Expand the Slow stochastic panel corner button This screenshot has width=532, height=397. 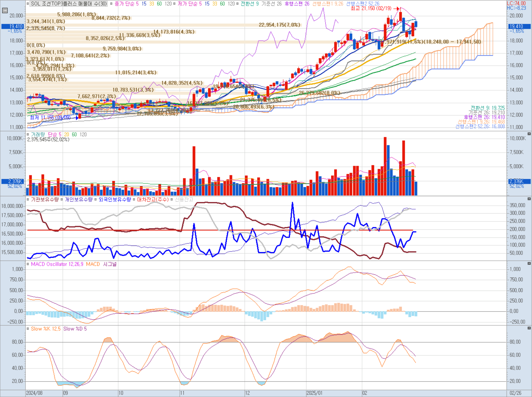(x=529, y=328)
